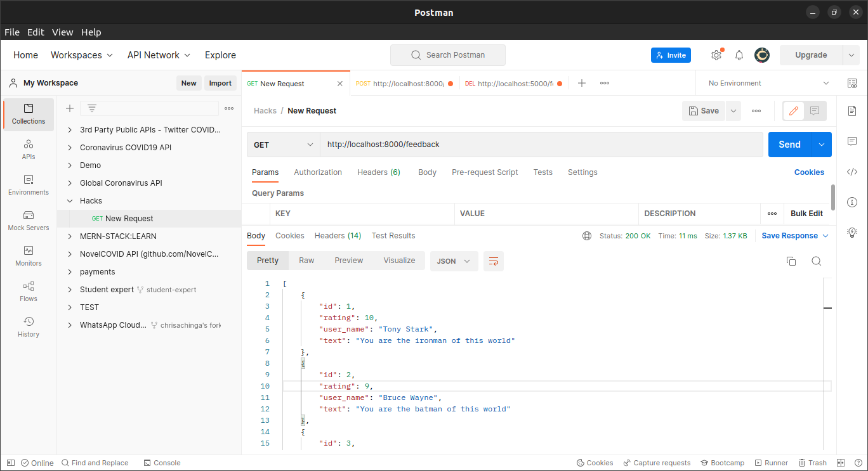Open the Monitors sidebar panel
This screenshot has height=471, width=868.
click(x=29, y=256)
